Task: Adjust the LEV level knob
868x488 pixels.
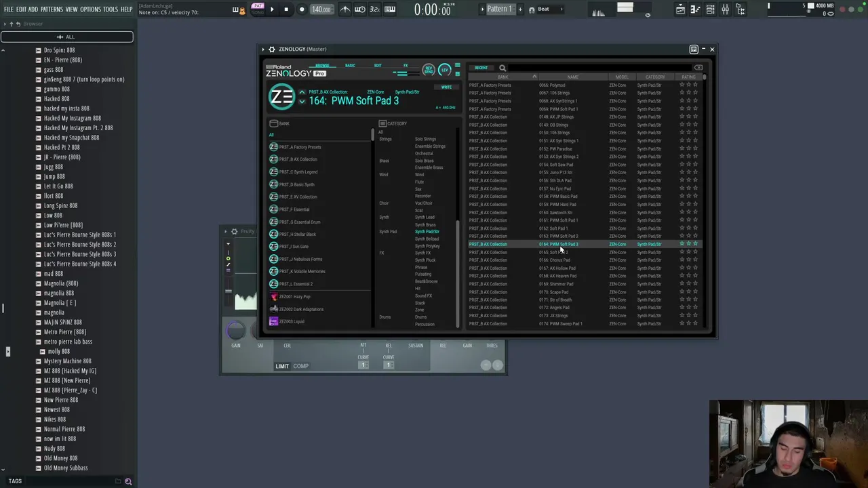Action: (x=444, y=70)
